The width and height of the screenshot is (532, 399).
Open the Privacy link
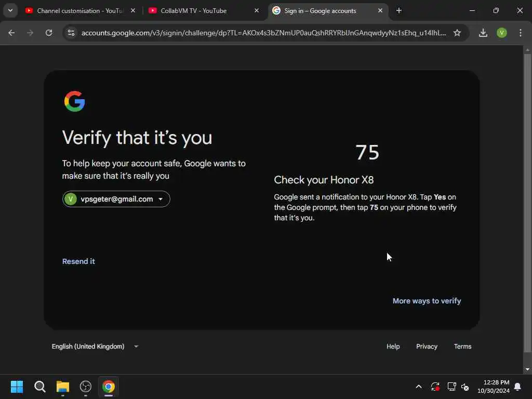427,347
